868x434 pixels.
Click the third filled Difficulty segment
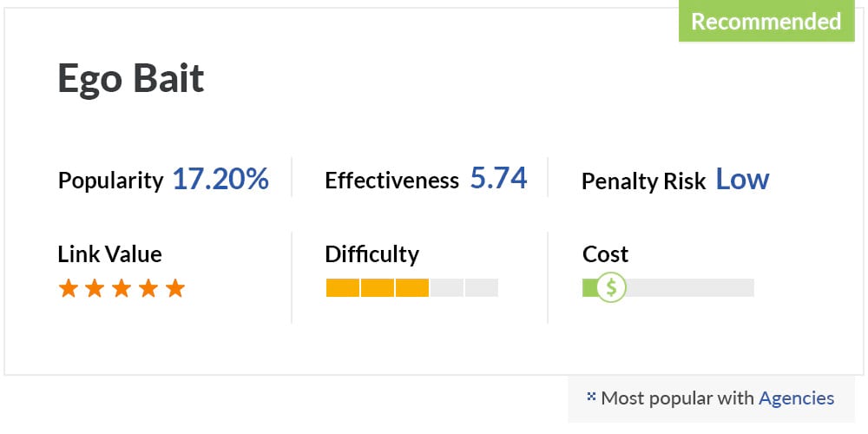pos(412,288)
